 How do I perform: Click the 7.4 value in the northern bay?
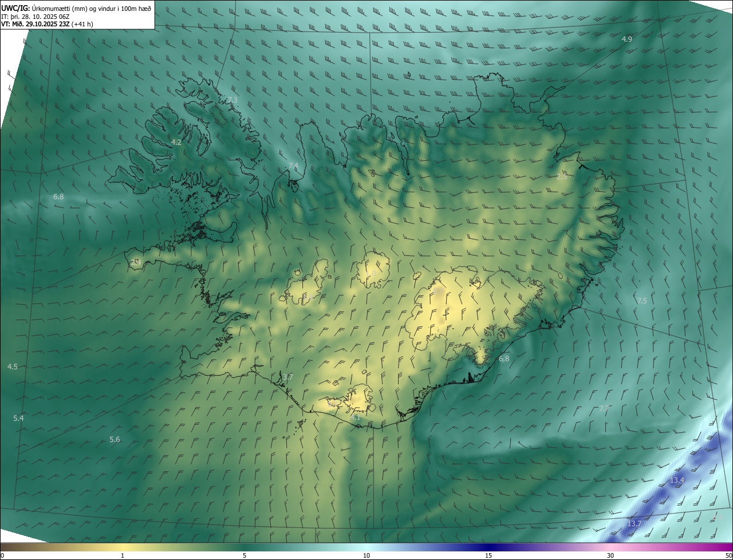(x=293, y=166)
